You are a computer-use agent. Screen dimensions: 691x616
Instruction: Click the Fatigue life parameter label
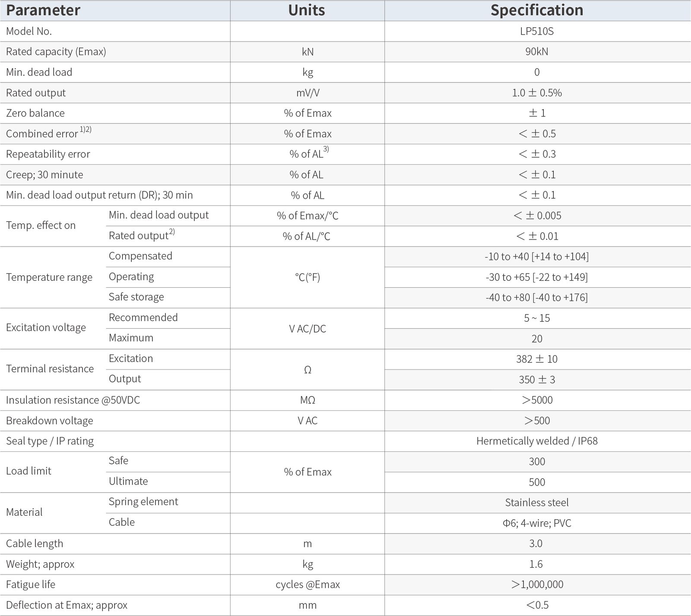point(31,584)
